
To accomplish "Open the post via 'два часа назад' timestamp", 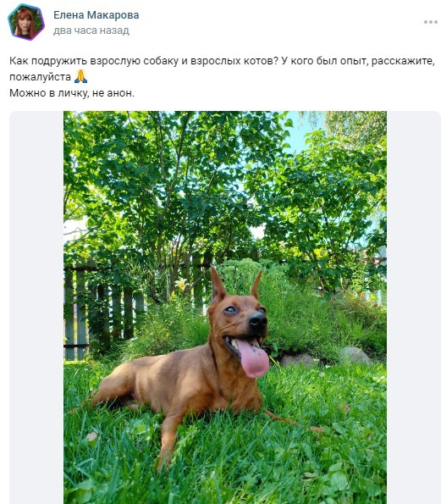I will pos(91,30).
